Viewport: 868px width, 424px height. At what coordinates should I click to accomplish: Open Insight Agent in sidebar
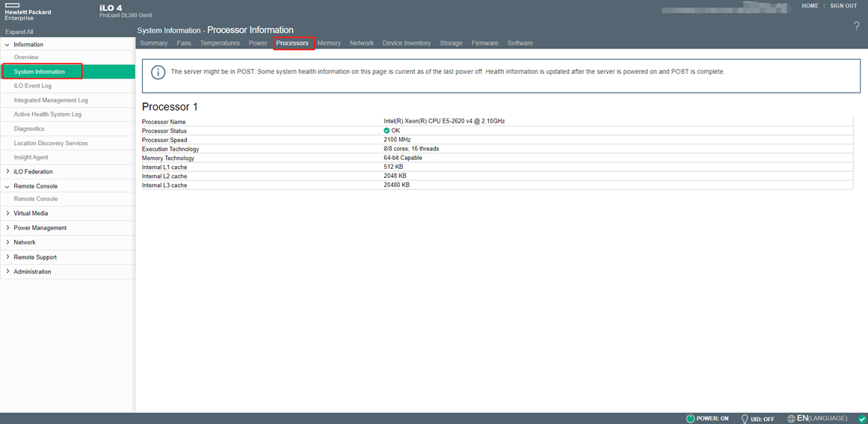[31, 157]
